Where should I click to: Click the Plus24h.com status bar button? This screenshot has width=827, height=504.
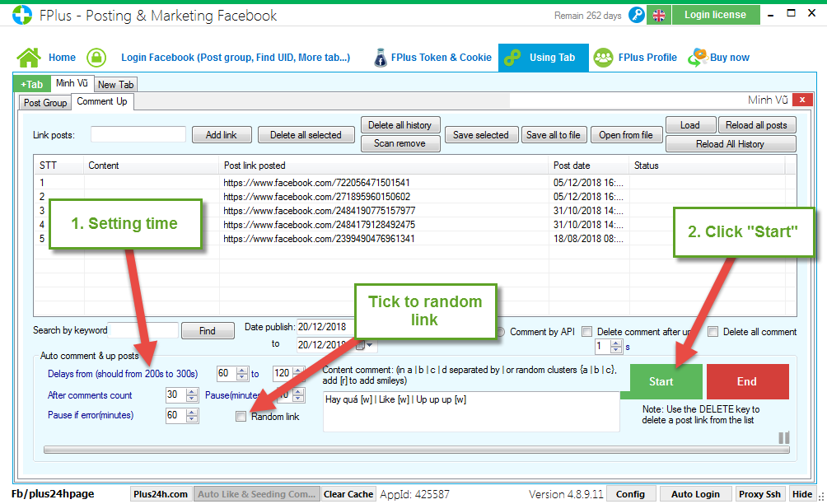(x=161, y=494)
